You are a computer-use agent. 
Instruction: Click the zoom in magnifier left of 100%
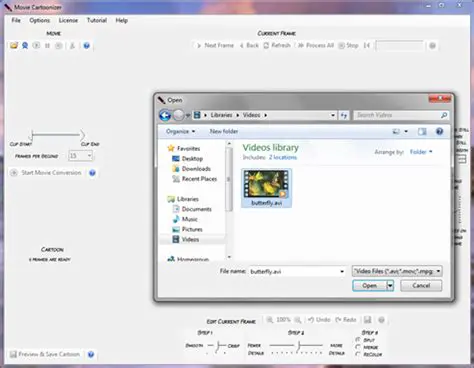269,320
